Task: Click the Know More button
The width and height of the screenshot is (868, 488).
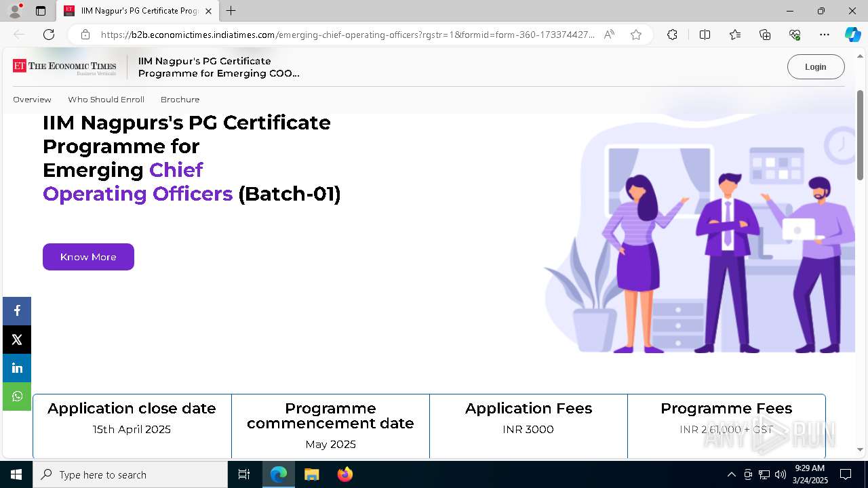Action: (88, 257)
